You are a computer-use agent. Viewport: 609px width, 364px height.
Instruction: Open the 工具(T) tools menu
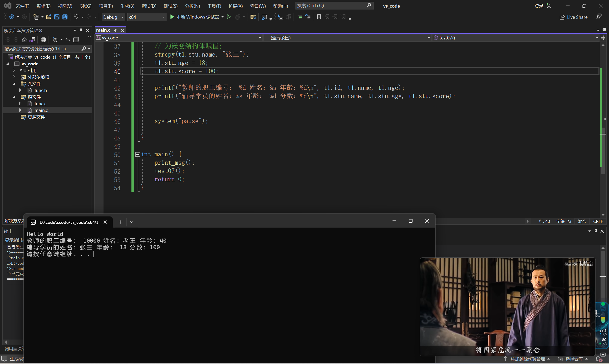click(214, 6)
